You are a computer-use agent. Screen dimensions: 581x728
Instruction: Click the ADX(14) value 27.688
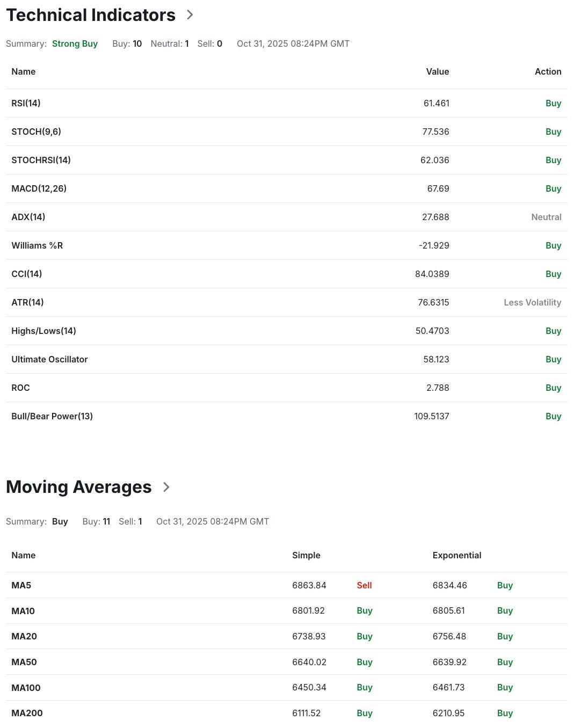435,217
